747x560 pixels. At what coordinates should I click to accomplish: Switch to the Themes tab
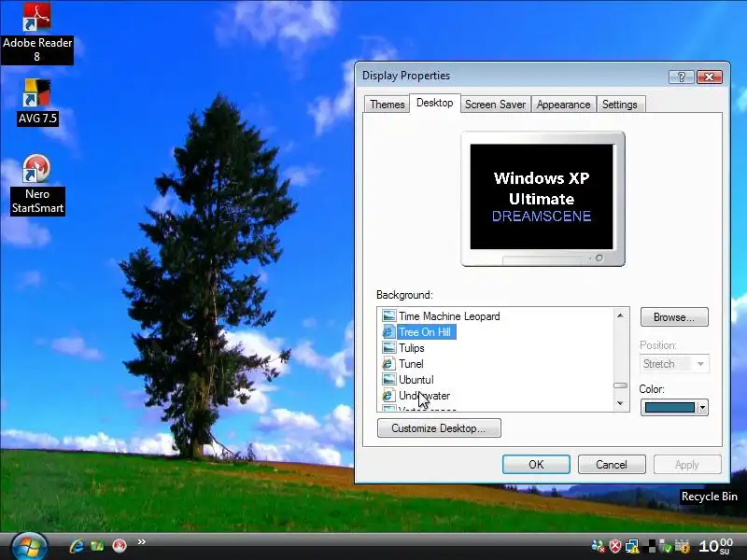tap(387, 105)
